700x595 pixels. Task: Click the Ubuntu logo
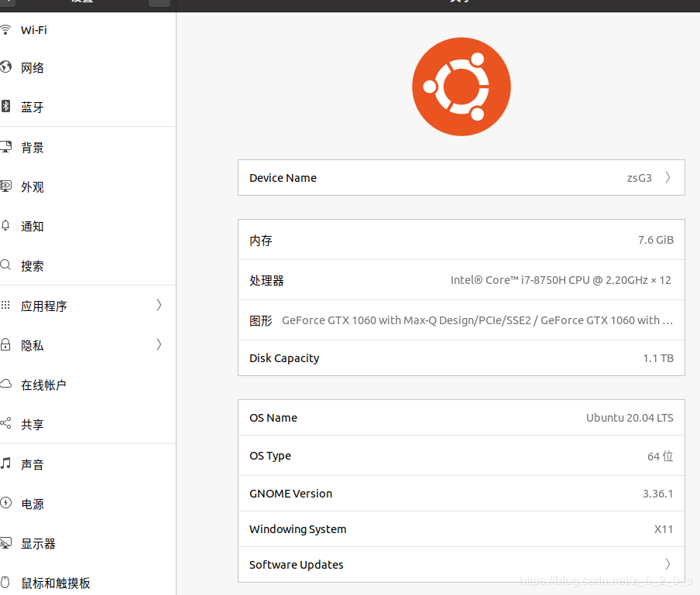point(461,87)
